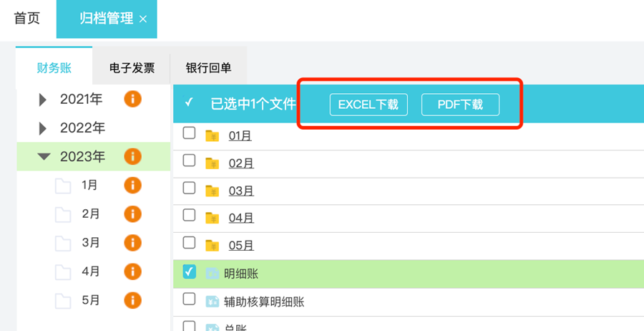Collapse the 2023年 tree node
This screenshot has height=331, width=644.
pyautogui.click(x=44, y=156)
